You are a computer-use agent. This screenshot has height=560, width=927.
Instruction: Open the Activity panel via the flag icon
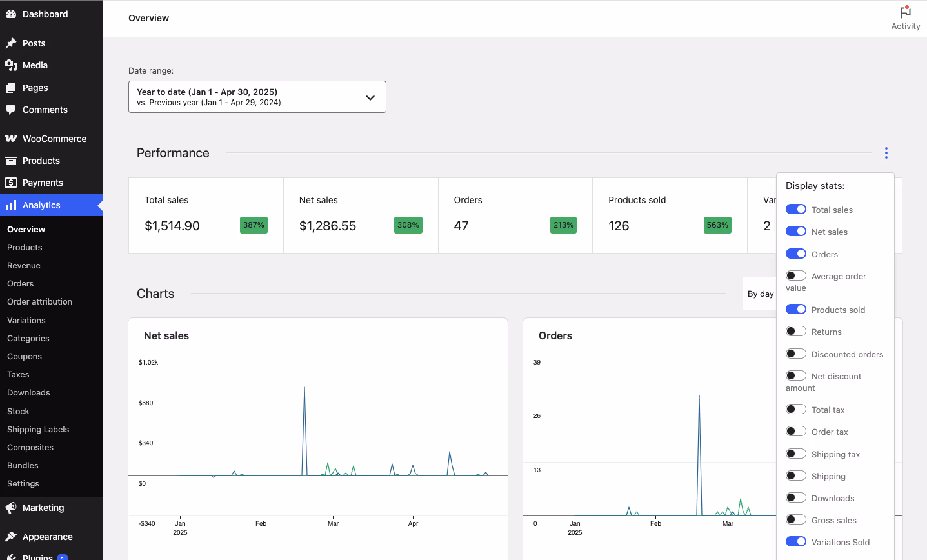(905, 13)
